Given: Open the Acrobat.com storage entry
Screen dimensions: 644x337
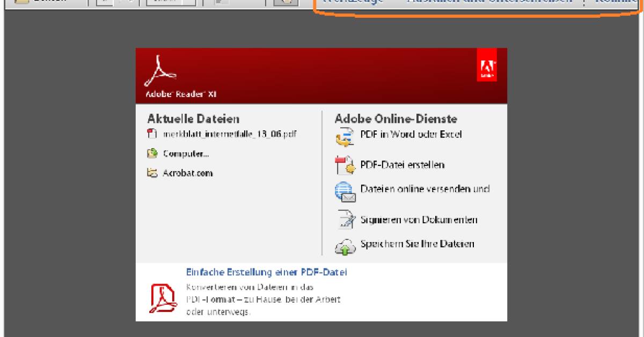Looking at the screenshot, I should 180,173.
